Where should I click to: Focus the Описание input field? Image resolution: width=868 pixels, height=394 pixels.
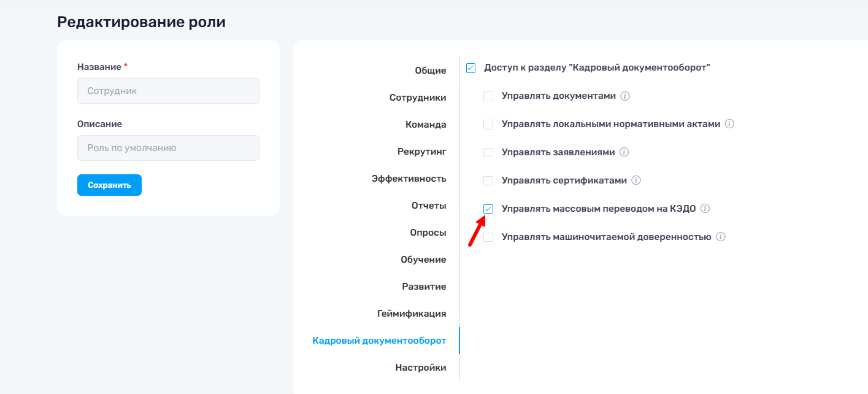168,148
